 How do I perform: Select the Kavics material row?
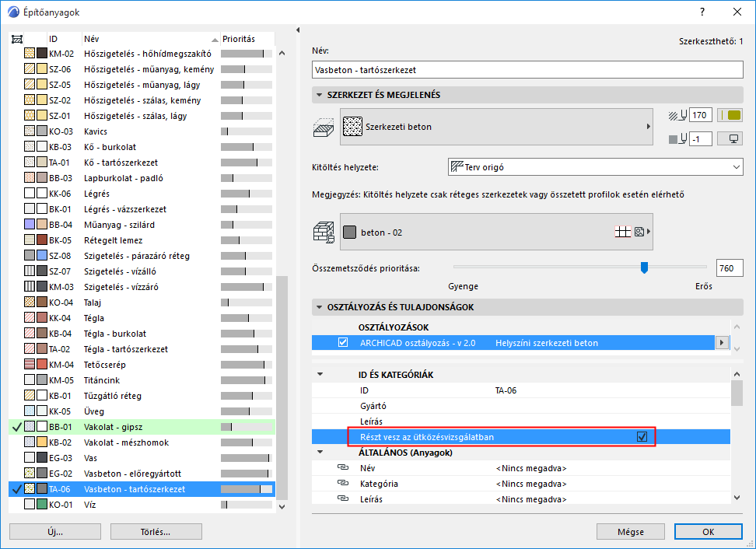click(x=142, y=131)
